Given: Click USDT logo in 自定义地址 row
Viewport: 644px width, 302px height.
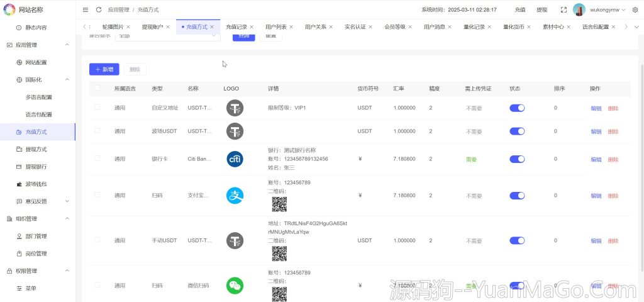Looking at the screenshot, I should tap(235, 108).
